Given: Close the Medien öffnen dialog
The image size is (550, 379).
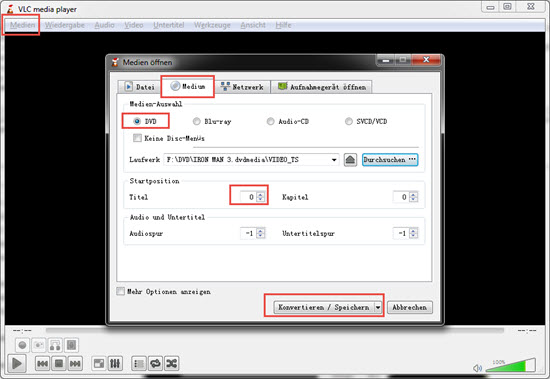Looking at the screenshot, I should point(426,60).
